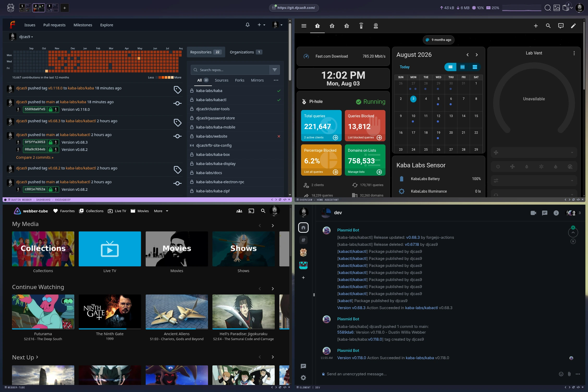Open Live TV nav item
The height and width of the screenshot is (392, 588).
tap(117, 211)
